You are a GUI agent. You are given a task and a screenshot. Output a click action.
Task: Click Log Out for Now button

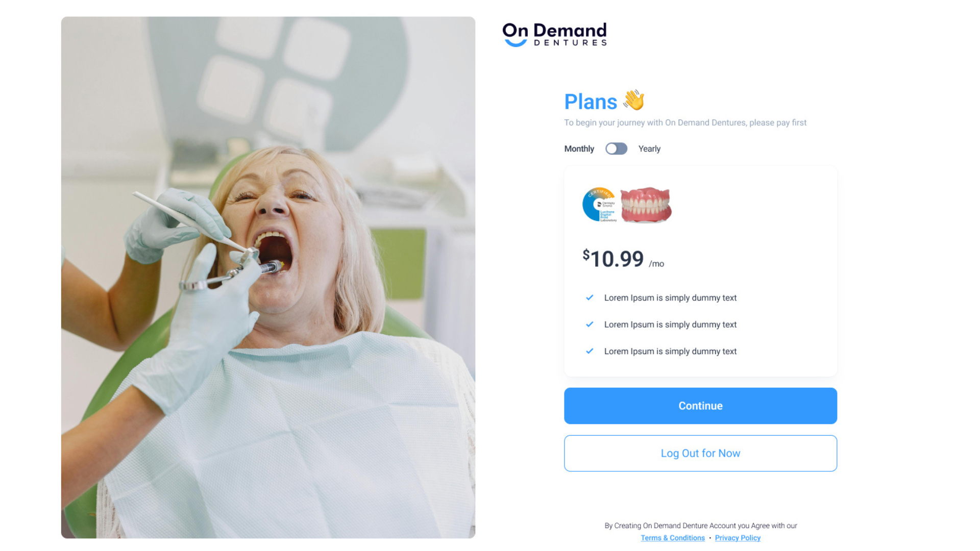700,453
